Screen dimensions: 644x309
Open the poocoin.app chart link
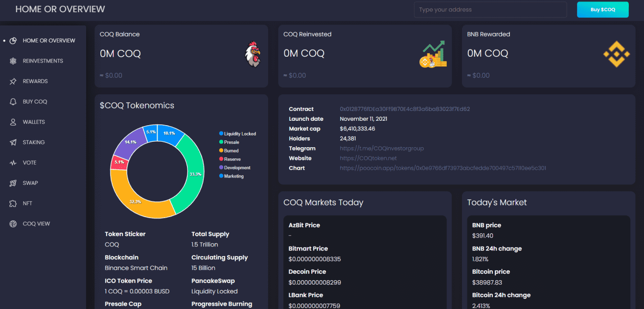coord(443,168)
